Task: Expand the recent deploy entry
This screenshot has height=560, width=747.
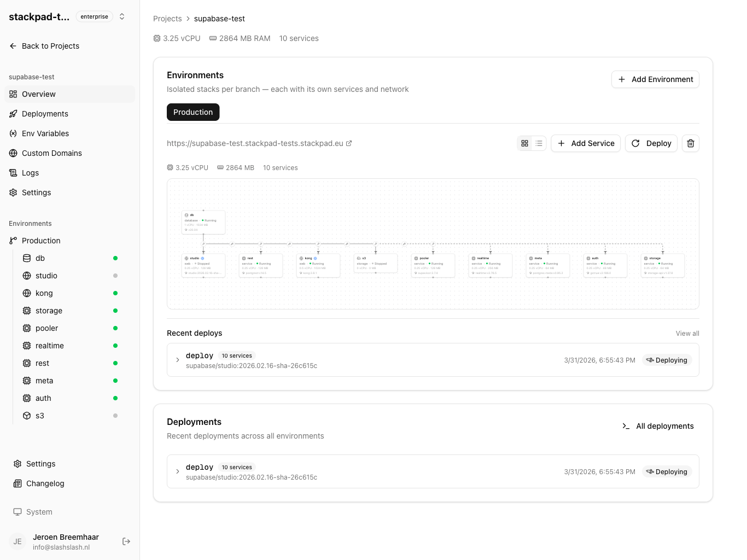Action: coord(177,360)
